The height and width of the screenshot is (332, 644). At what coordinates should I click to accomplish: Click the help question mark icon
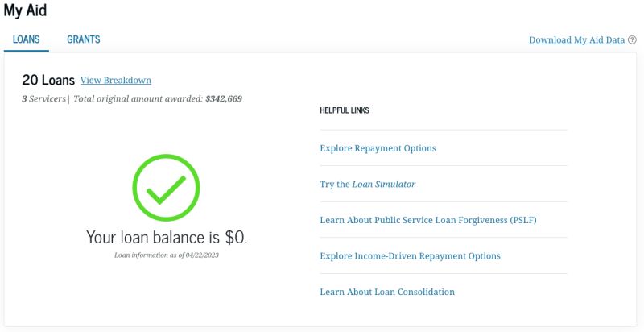[x=632, y=40]
